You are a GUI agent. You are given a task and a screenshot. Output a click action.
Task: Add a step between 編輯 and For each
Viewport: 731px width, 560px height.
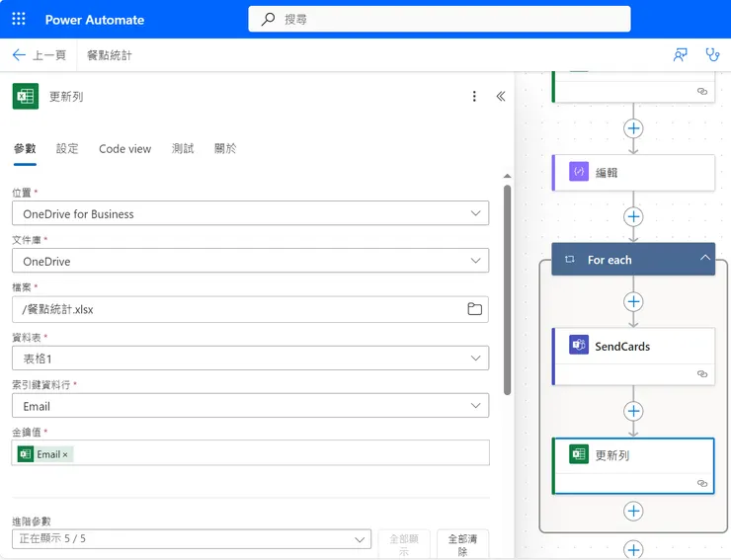click(x=633, y=217)
